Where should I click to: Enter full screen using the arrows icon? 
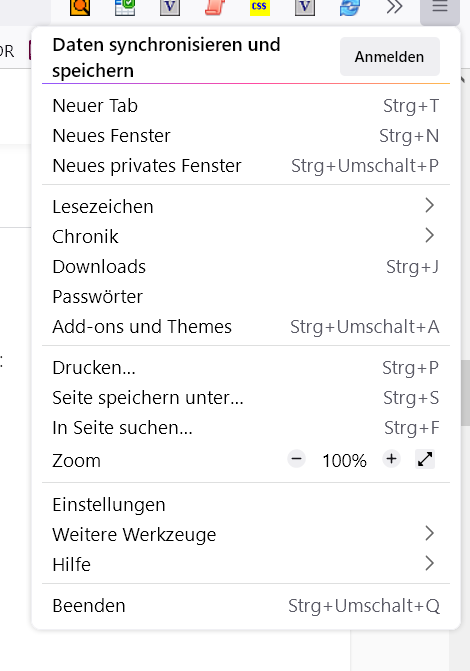pos(425,459)
